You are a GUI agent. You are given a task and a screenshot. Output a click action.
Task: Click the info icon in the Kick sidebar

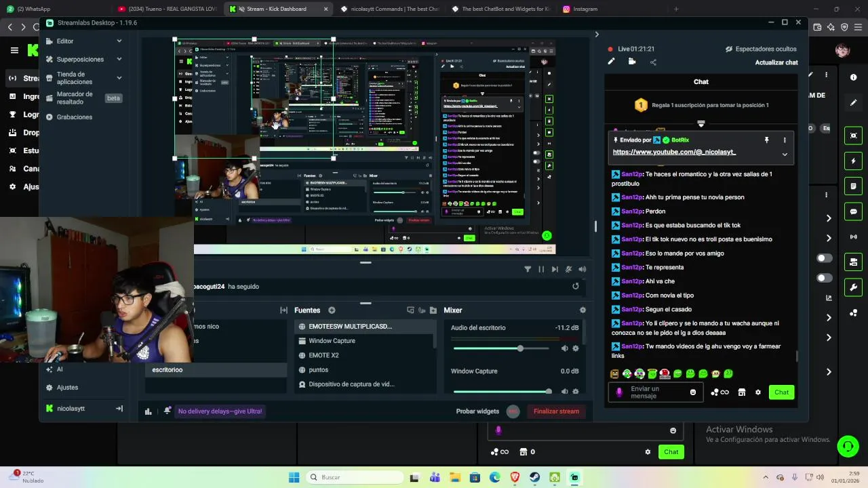coord(854,77)
